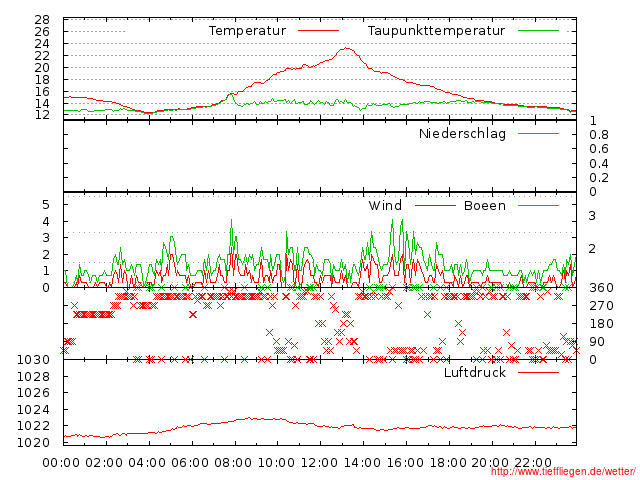Click the 360 wind direction axis value
This screenshot has height=480, width=640.
pos(601,288)
